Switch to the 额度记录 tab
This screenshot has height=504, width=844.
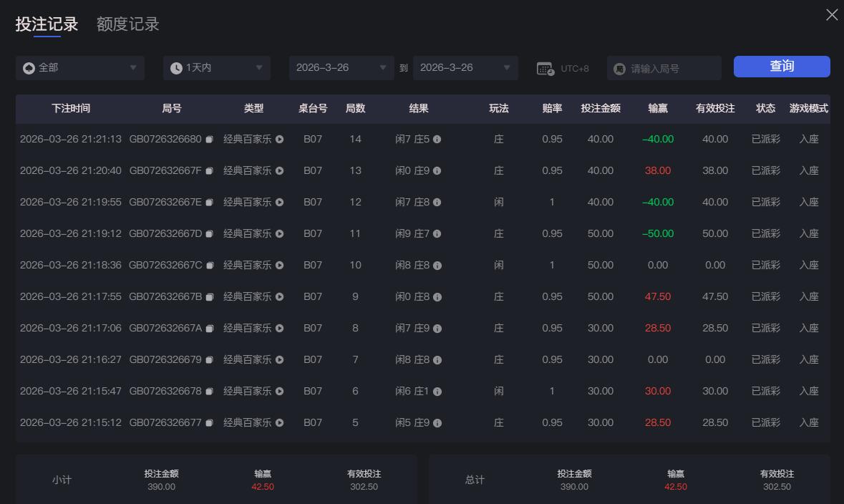[x=127, y=24]
